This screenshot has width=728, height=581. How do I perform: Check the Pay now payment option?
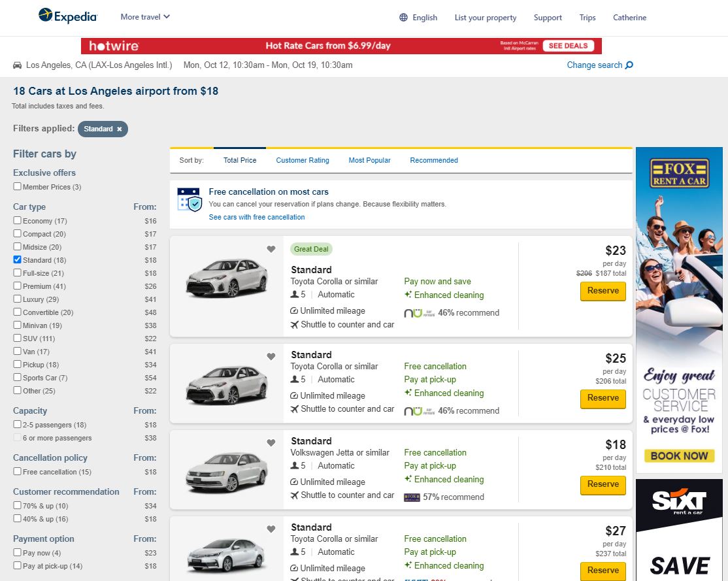click(17, 552)
